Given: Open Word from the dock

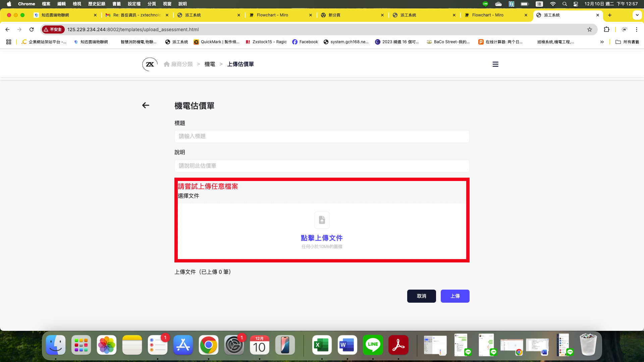Looking at the screenshot, I should 347,345.
